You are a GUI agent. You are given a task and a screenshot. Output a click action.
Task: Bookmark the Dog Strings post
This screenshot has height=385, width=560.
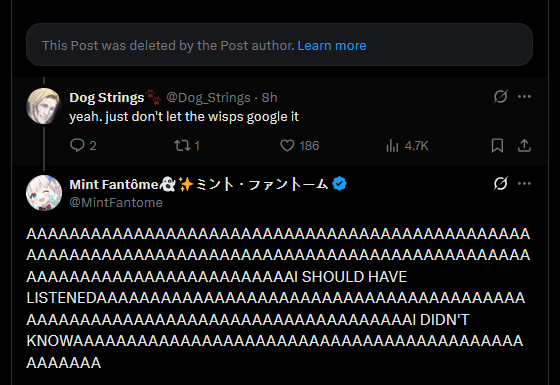pyautogui.click(x=497, y=145)
